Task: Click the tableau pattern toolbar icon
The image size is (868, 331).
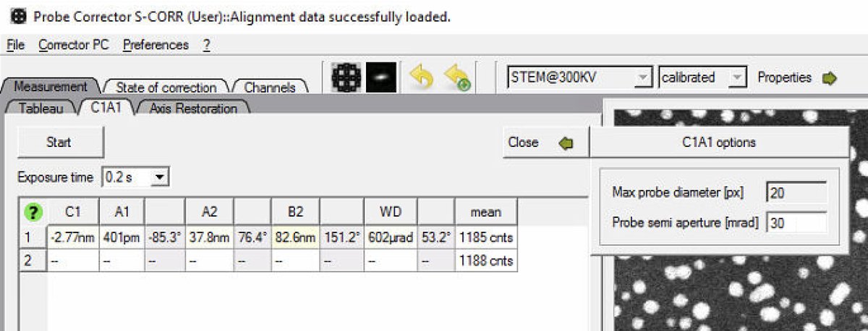Action: pos(345,77)
